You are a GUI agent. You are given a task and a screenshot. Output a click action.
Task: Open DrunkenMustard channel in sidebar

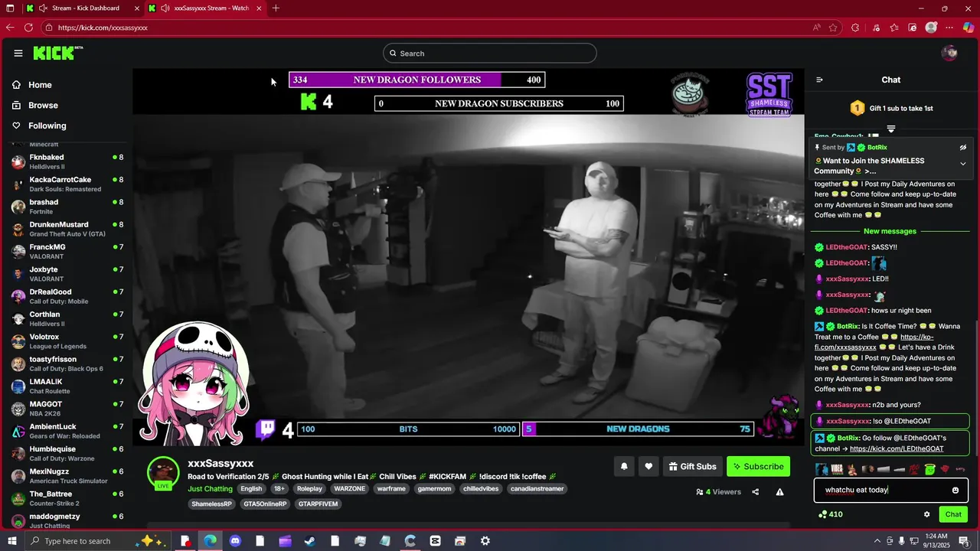click(x=67, y=228)
